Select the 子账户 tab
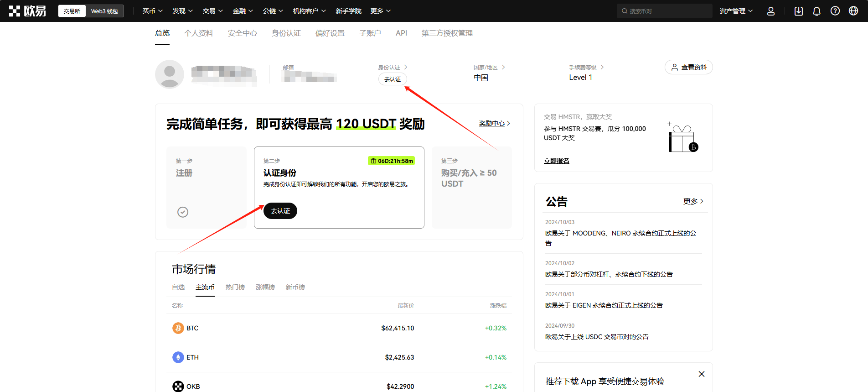Image resolution: width=868 pixels, height=392 pixels. [370, 33]
